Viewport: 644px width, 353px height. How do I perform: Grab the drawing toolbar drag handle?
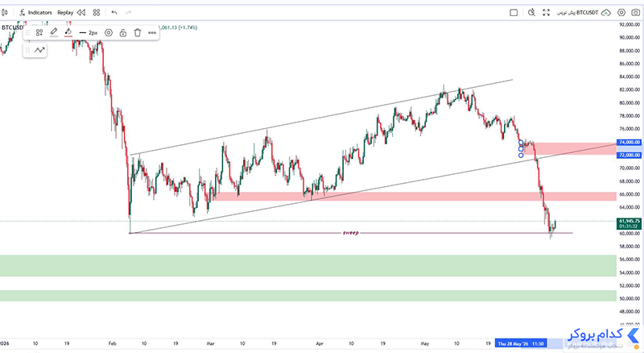point(27,32)
